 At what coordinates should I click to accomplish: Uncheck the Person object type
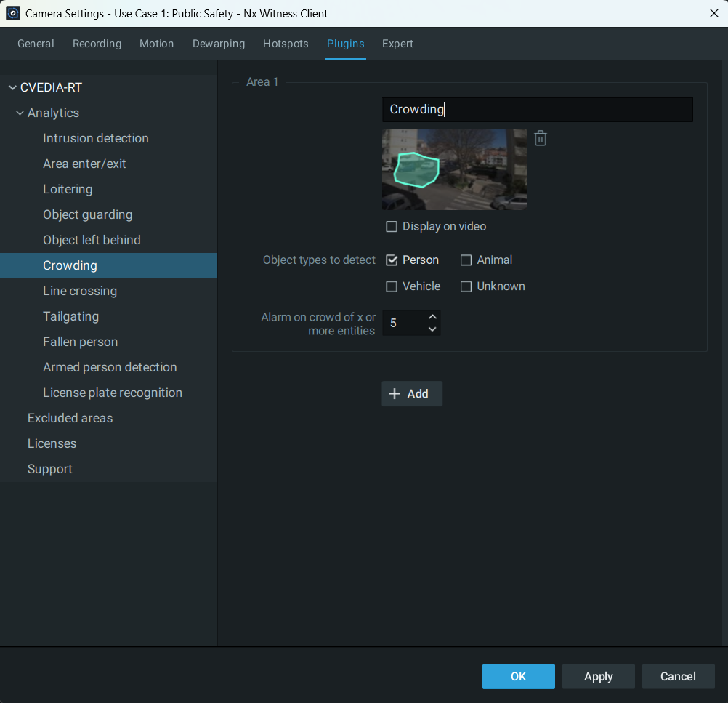click(392, 260)
